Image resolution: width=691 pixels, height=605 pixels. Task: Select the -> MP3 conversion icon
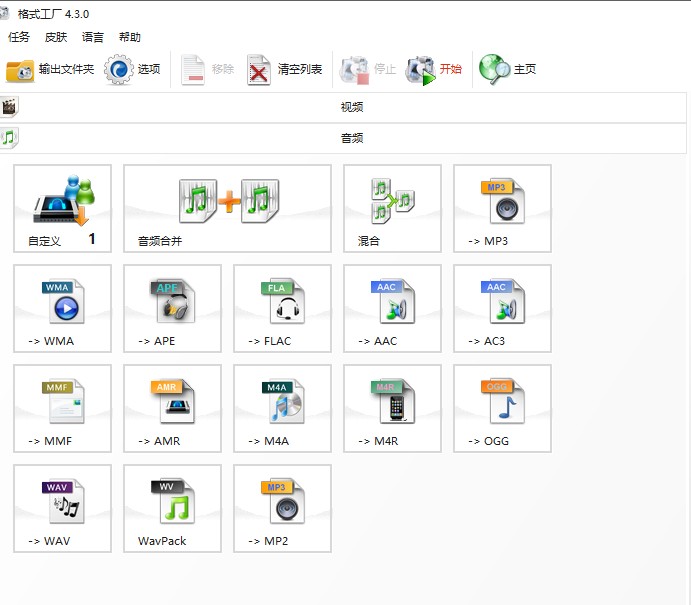pos(502,208)
